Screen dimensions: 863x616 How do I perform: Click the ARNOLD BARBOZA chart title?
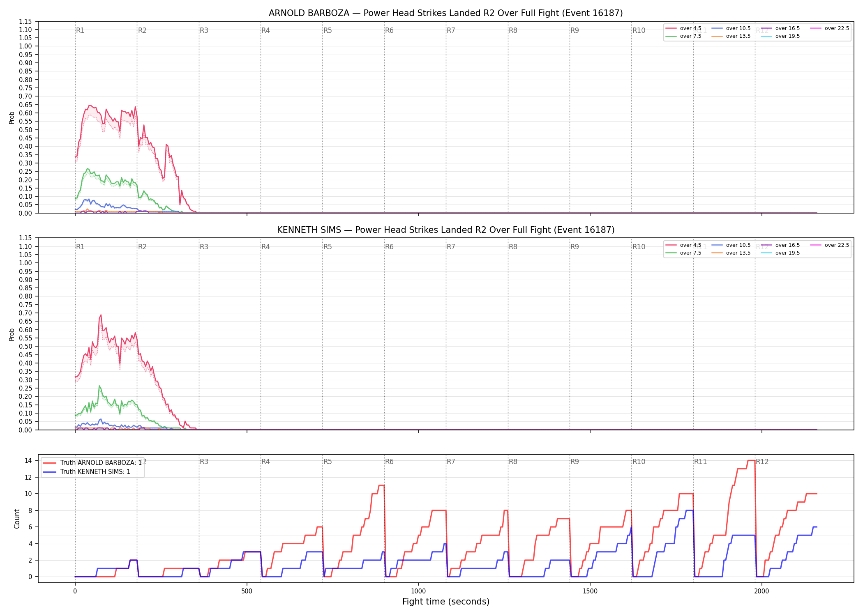[446, 13]
